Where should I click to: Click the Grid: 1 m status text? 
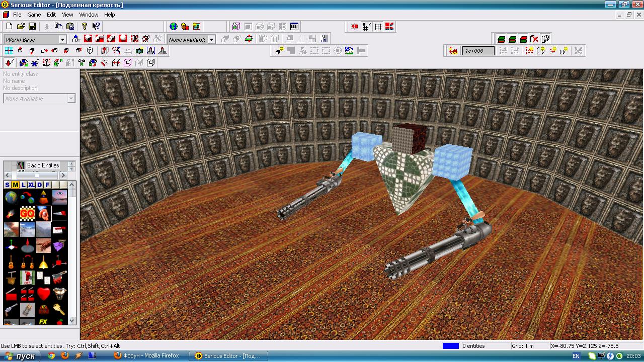pyautogui.click(x=523, y=346)
